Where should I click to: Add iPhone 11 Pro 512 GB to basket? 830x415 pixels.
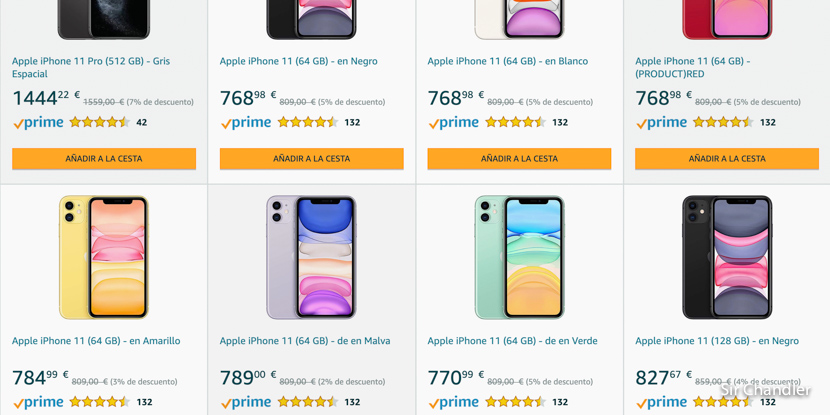point(104,159)
